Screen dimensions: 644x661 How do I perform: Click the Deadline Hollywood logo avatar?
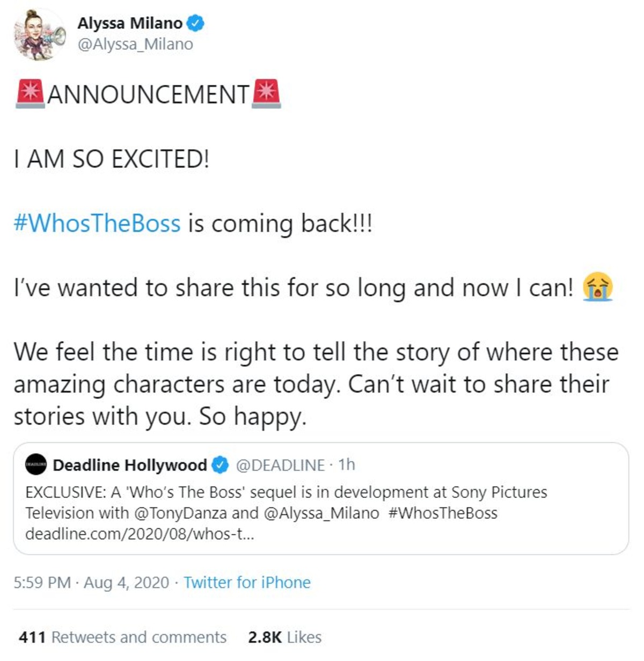click(x=36, y=465)
